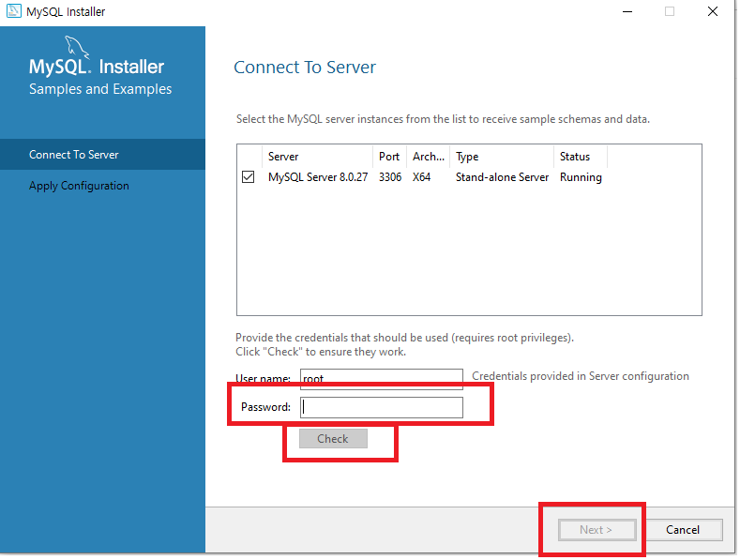Focus the User name field
The image size is (740, 560).
click(x=382, y=379)
